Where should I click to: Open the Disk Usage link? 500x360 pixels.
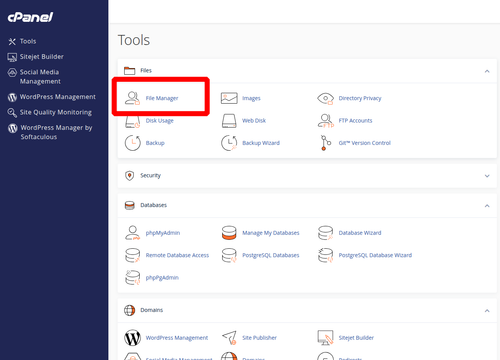(160, 121)
